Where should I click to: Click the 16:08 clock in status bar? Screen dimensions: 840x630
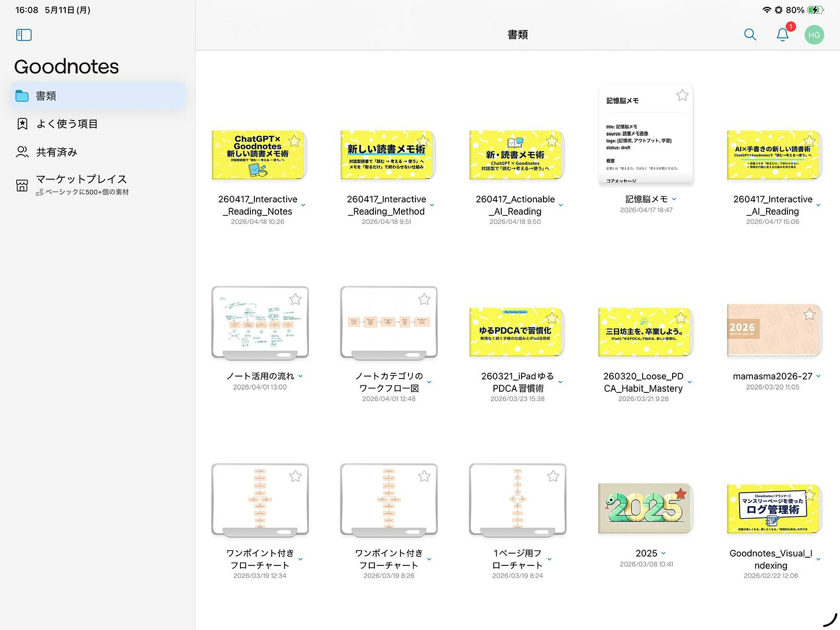[27, 10]
